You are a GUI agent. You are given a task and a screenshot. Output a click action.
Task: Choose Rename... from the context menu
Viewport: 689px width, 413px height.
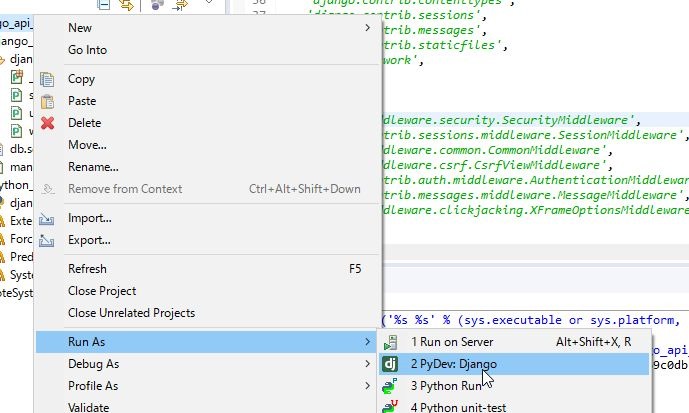[93, 167]
